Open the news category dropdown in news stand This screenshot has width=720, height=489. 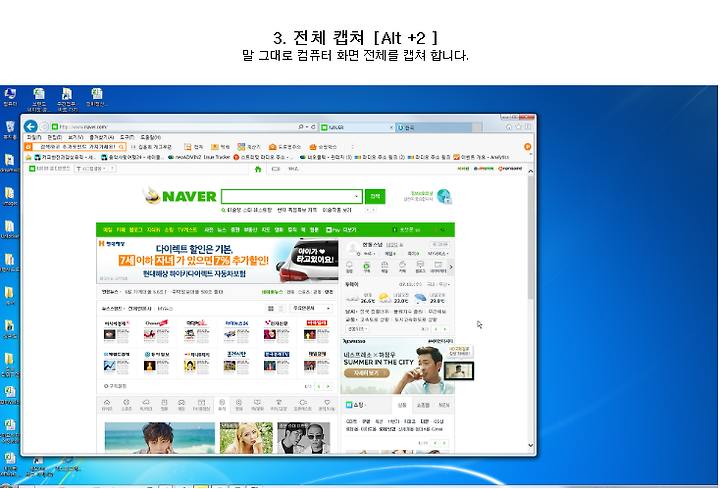(312, 309)
